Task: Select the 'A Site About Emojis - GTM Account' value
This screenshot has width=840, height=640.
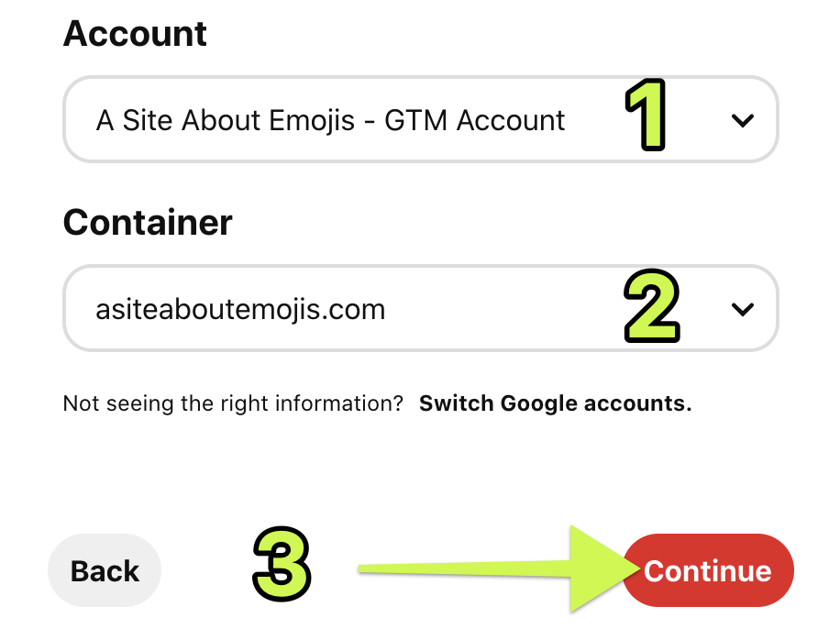Action: [330, 121]
